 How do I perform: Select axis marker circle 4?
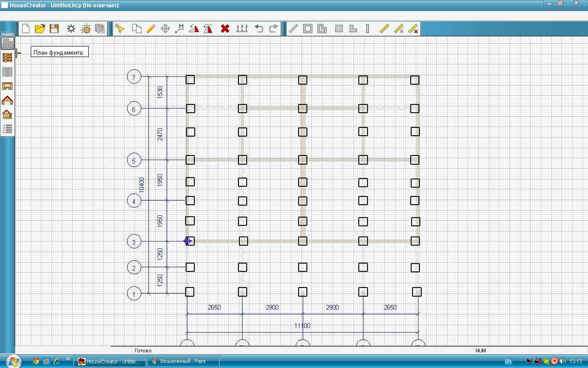(x=134, y=201)
